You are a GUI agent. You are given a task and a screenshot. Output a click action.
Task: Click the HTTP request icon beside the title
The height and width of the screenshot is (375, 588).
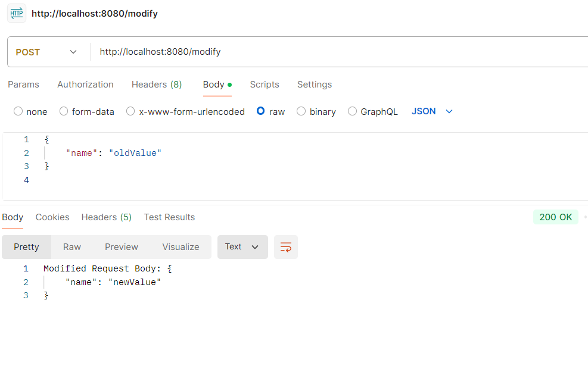pos(17,14)
